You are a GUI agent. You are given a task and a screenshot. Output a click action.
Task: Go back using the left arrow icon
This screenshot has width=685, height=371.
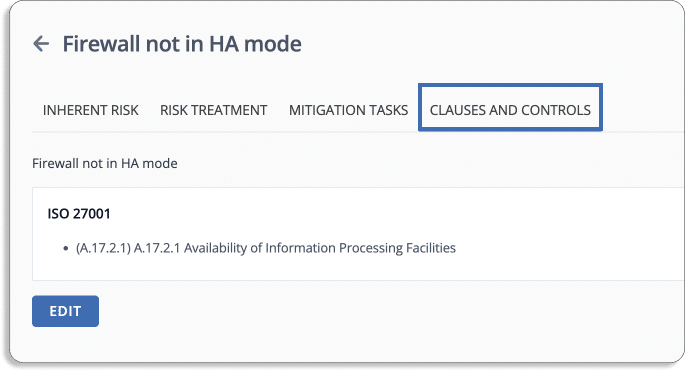coord(41,44)
